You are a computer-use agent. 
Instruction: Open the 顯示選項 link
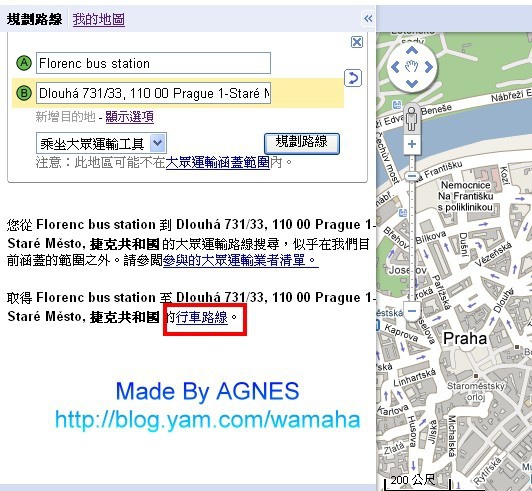[x=129, y=117]
